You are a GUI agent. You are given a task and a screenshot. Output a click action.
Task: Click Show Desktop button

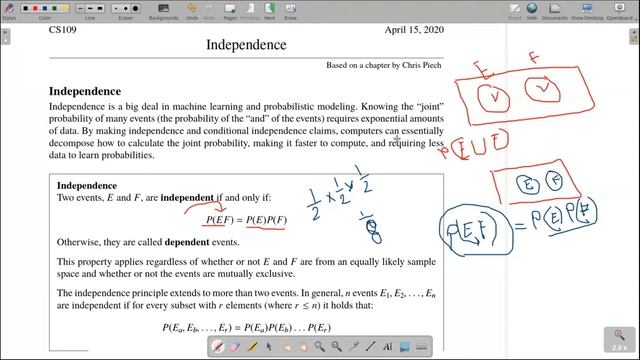[587, 11]
